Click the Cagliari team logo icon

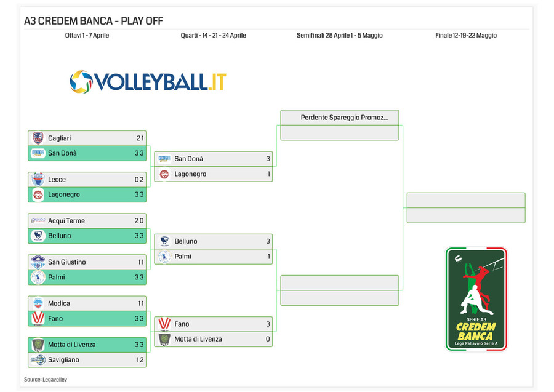pyautogui.click(x=38, y=138)
